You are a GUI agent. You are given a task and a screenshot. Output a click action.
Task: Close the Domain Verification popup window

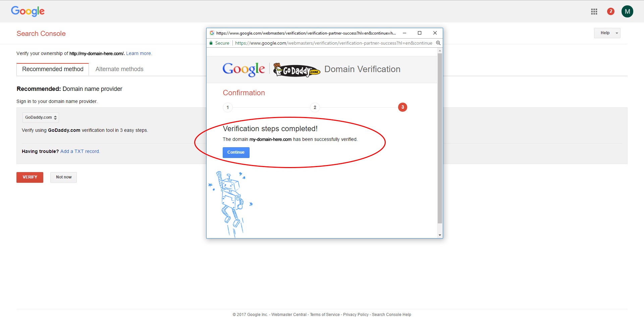click(x=435, y=33)
